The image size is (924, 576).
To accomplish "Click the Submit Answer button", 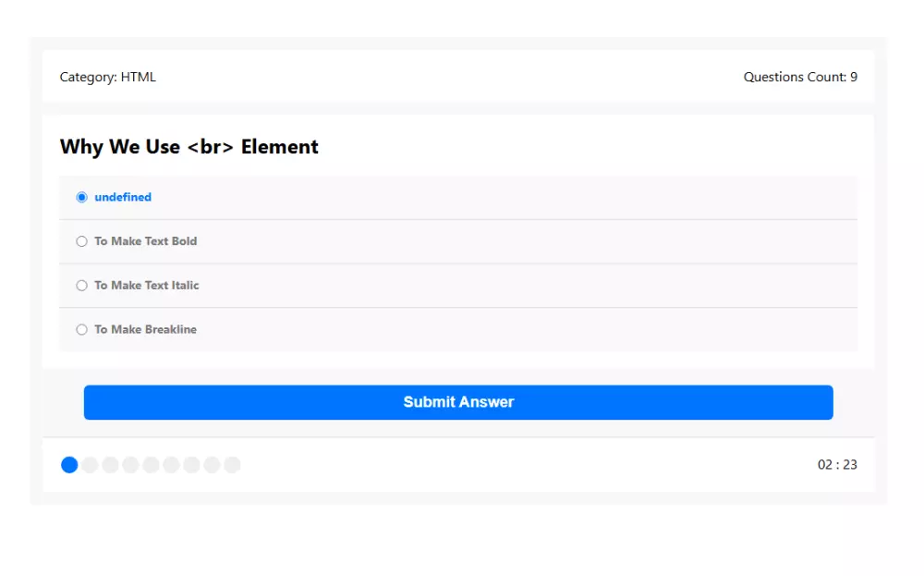I will 458,403.
